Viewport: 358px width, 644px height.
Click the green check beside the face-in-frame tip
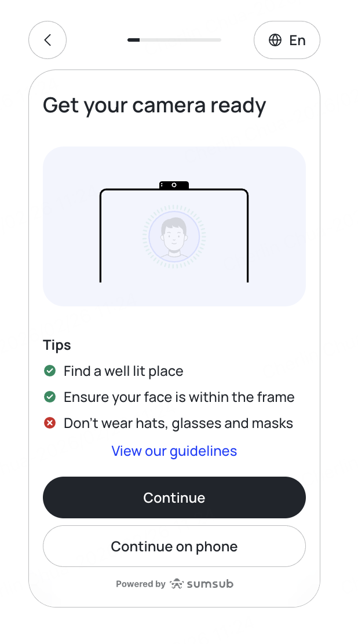(50, 397)
